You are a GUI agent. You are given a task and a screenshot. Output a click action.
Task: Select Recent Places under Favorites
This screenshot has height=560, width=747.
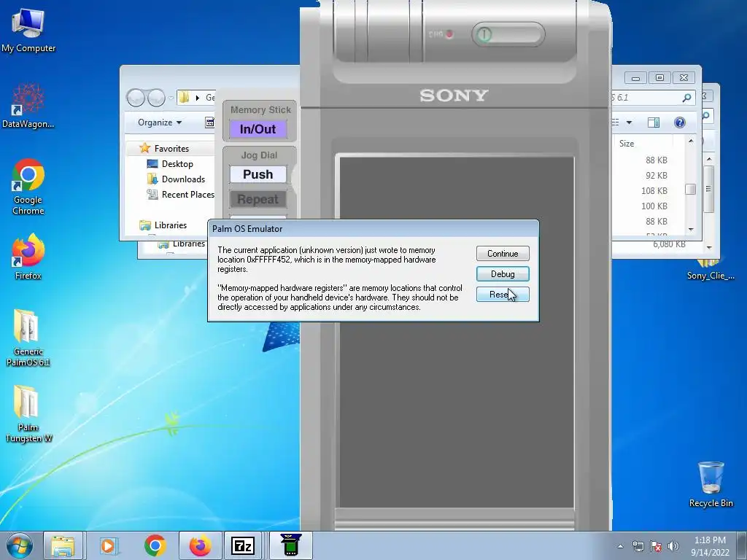pyautogui.click(x=187, y=194)
